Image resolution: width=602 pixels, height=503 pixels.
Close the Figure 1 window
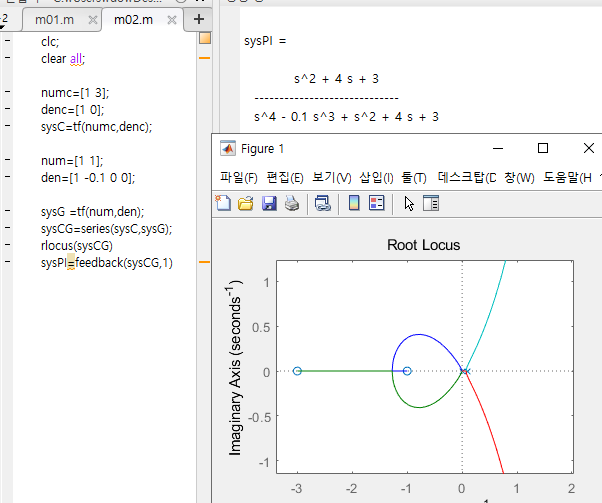[x=589, y=148]
